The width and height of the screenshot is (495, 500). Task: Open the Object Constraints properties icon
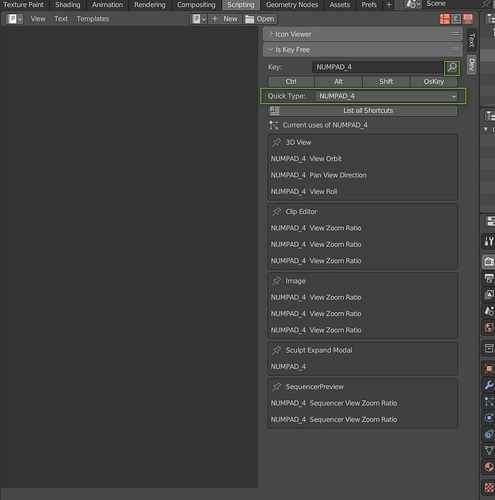[x=489, y=434]
